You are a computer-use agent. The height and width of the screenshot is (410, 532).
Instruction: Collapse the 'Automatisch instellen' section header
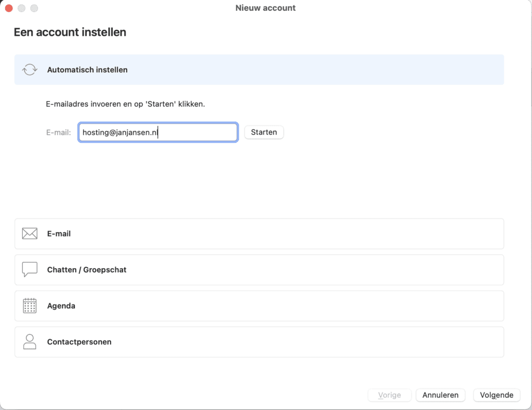coord(259,70)
